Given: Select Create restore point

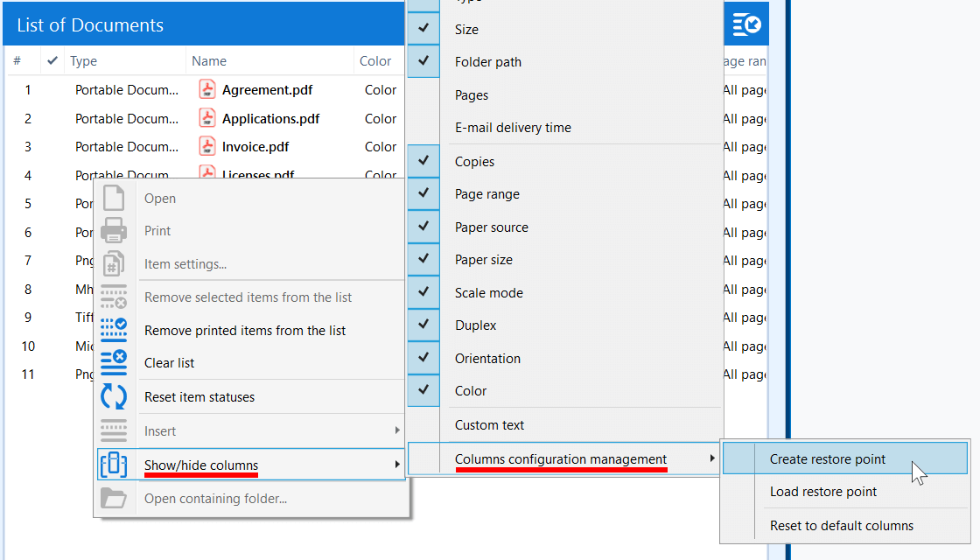Looking at the screenshot, I should (827, 459).
